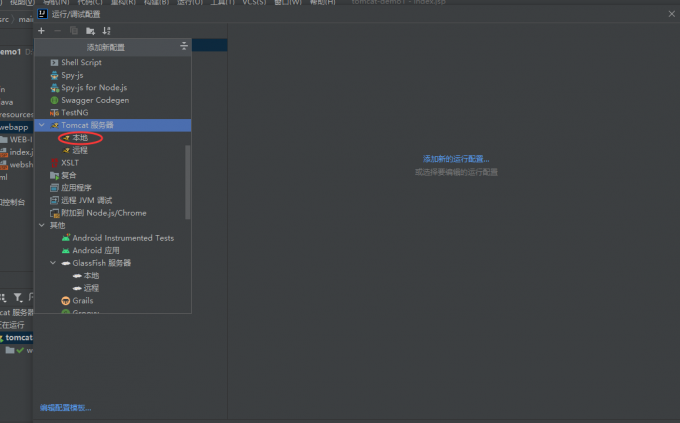Image resolution: width=680 pixels, height=423 pixels.
Task: Click the TestNG icon
Action: pos(54,113)
